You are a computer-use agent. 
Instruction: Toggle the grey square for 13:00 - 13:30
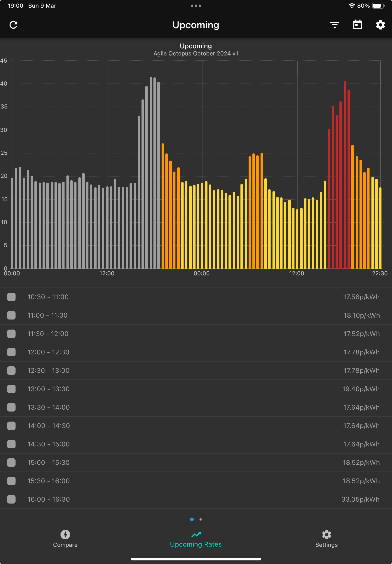point(11,389)
